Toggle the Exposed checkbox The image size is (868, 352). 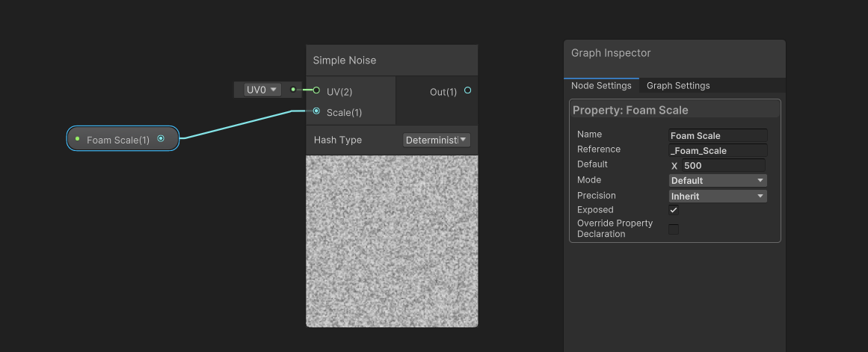[x=674, y=210]
